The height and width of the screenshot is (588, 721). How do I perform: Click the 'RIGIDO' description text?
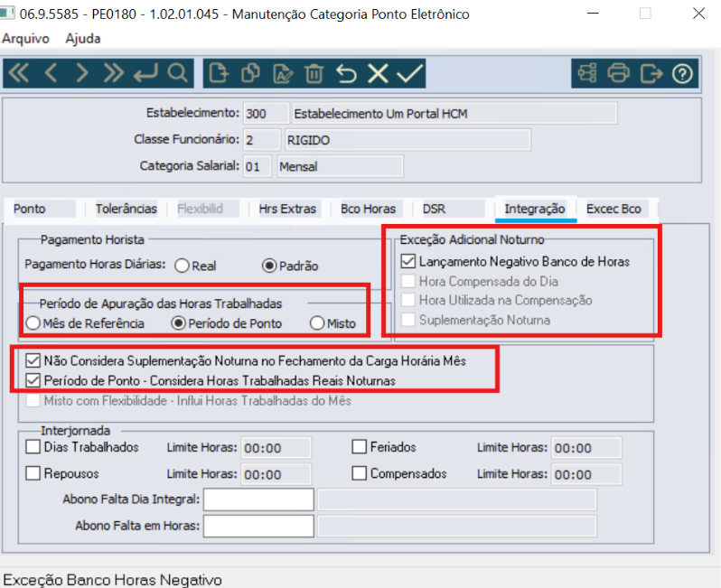[308, 140]
